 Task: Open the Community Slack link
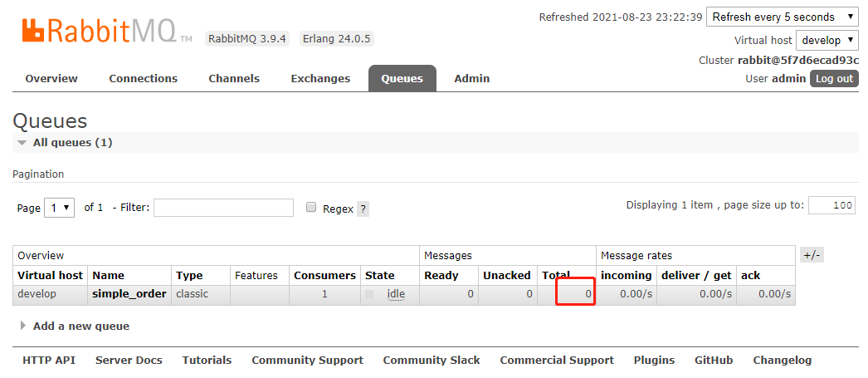click(x=432, y=361)
